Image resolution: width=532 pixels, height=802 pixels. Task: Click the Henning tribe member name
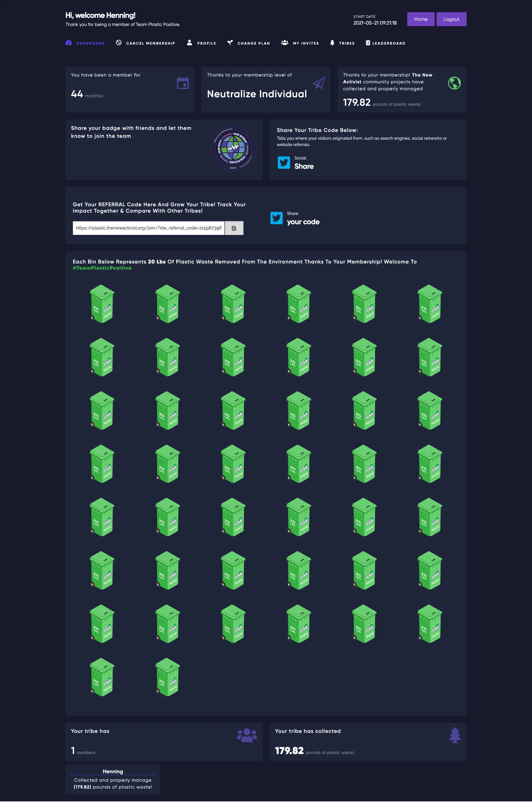(x=113, y=771)
